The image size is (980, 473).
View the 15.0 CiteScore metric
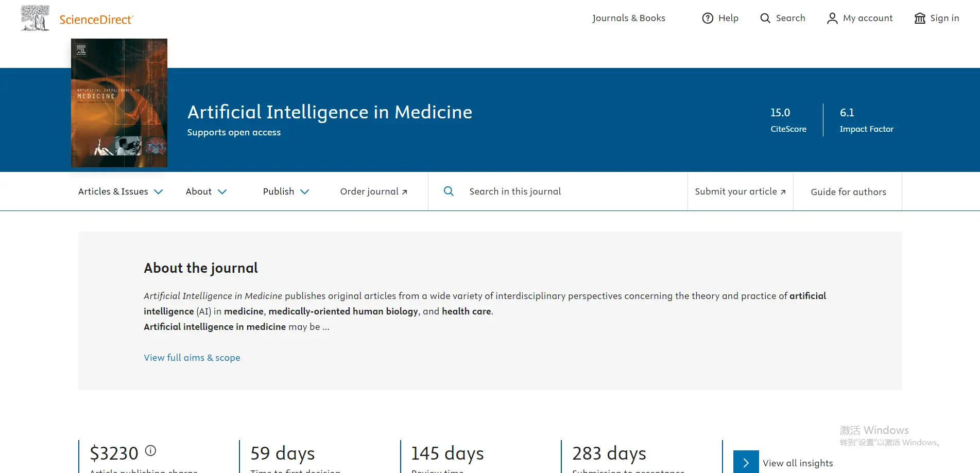tap(788, 120)
